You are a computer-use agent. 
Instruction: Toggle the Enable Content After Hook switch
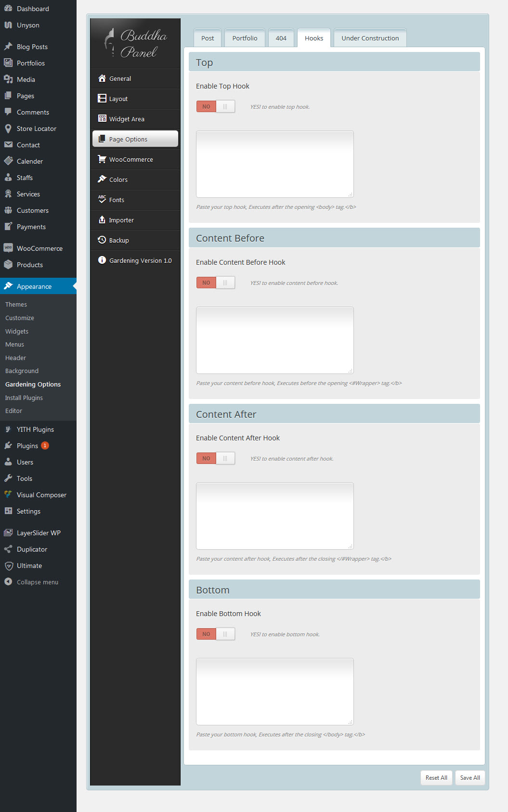coord(216,459)
